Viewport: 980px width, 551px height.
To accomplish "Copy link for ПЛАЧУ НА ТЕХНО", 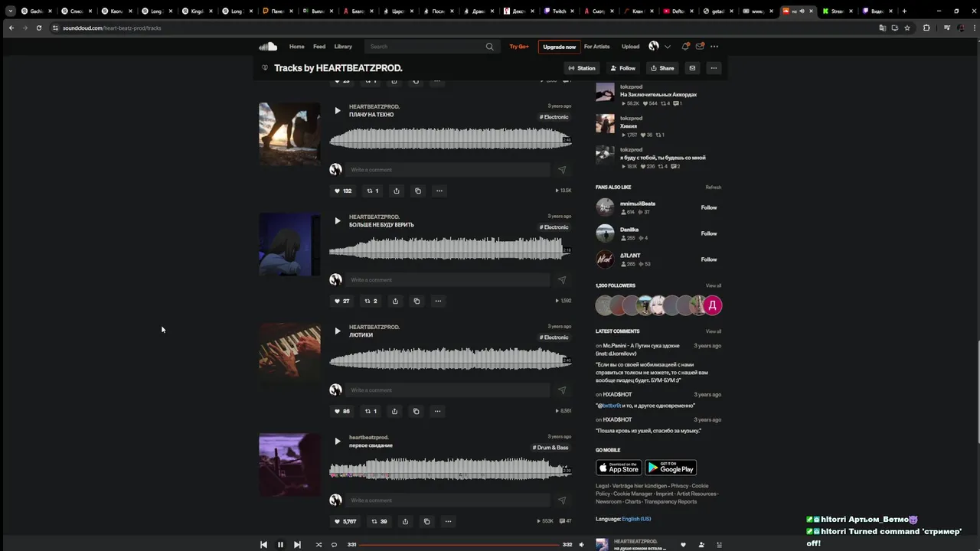I will pos(418,191).
